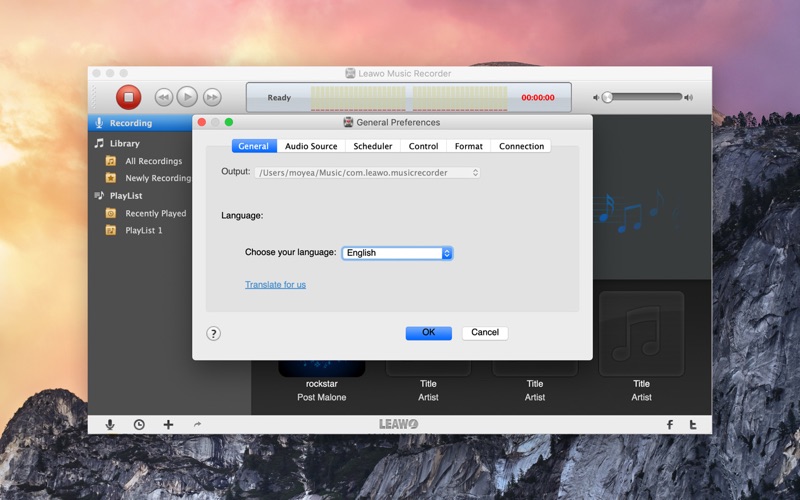Open the Choose your language dropdown
The width and height of the screenshot is (800, 500).
click(x=397, y=253)
